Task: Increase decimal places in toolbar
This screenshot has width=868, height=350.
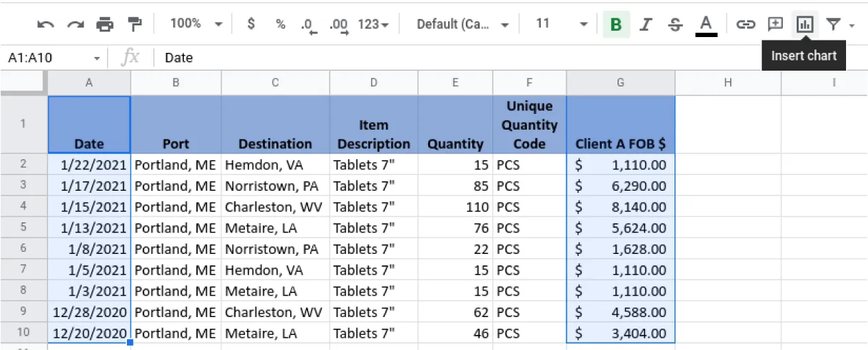Action: (x=338, y=25)
